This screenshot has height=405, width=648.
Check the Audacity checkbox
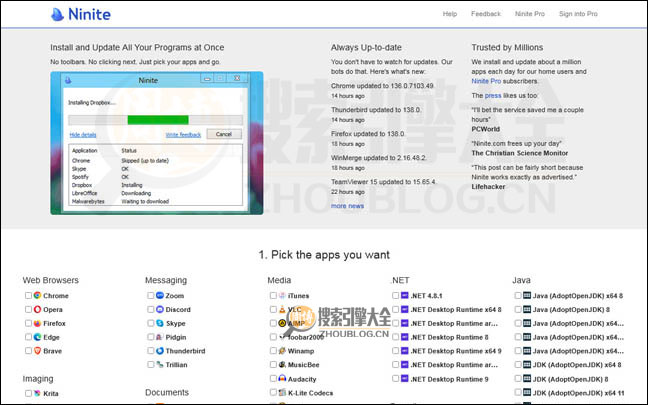(x=273, y=379)
